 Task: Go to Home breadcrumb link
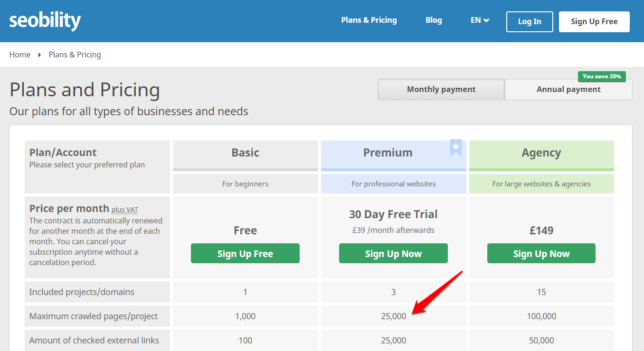(20, 55)
